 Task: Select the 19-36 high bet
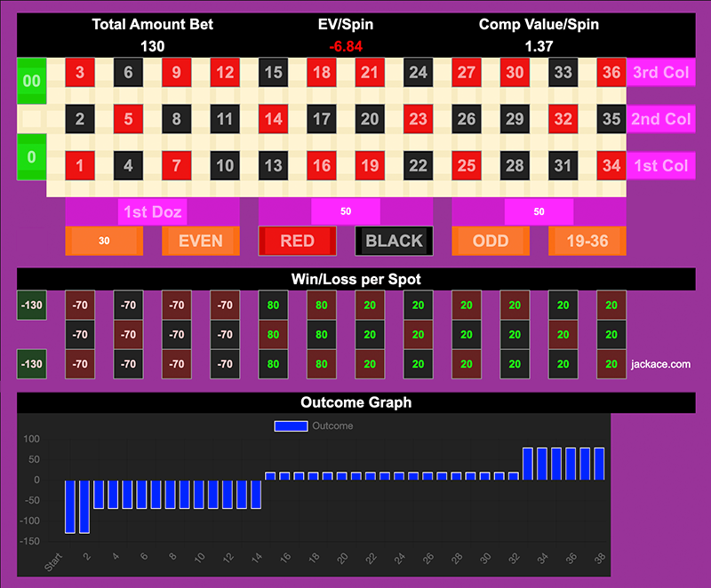coord(587,241)
